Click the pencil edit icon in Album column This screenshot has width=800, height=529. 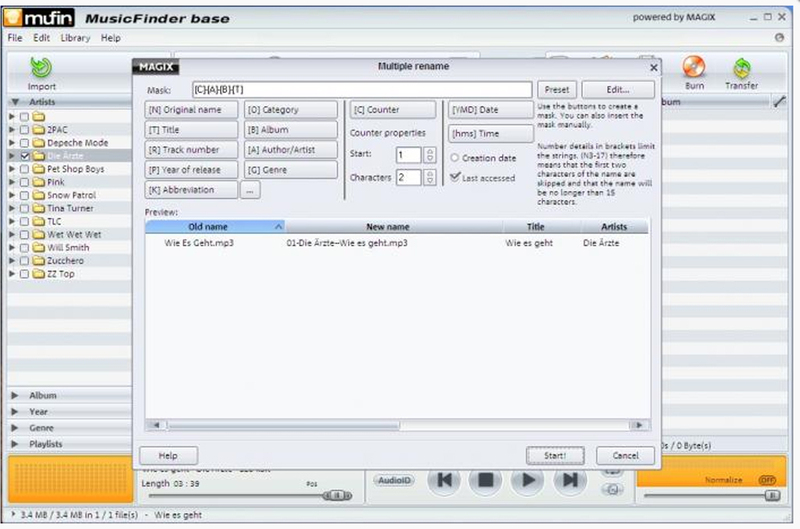pyautogui.click(x=779, y=102)
